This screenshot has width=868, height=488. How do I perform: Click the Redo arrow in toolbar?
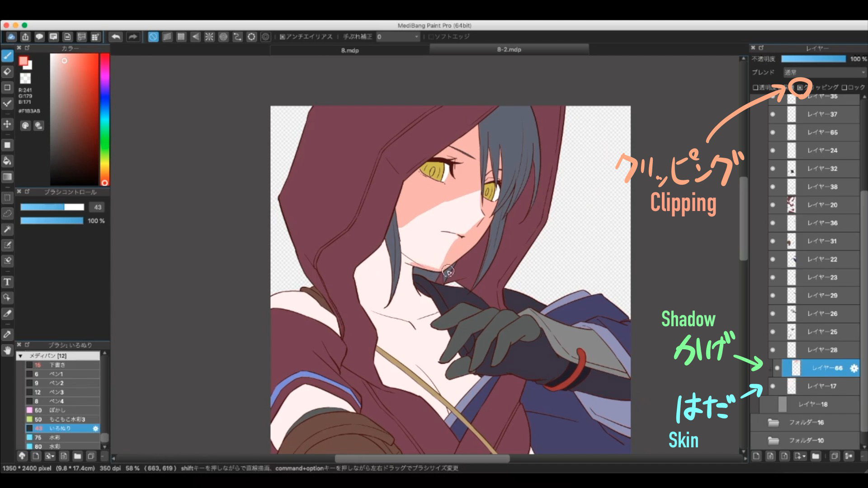[132, 37]
